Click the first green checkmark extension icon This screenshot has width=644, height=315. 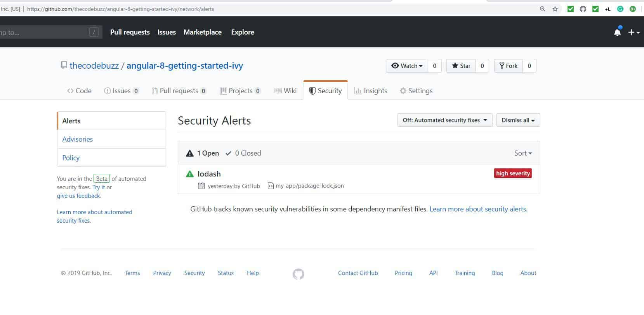[x=571, y=9]
